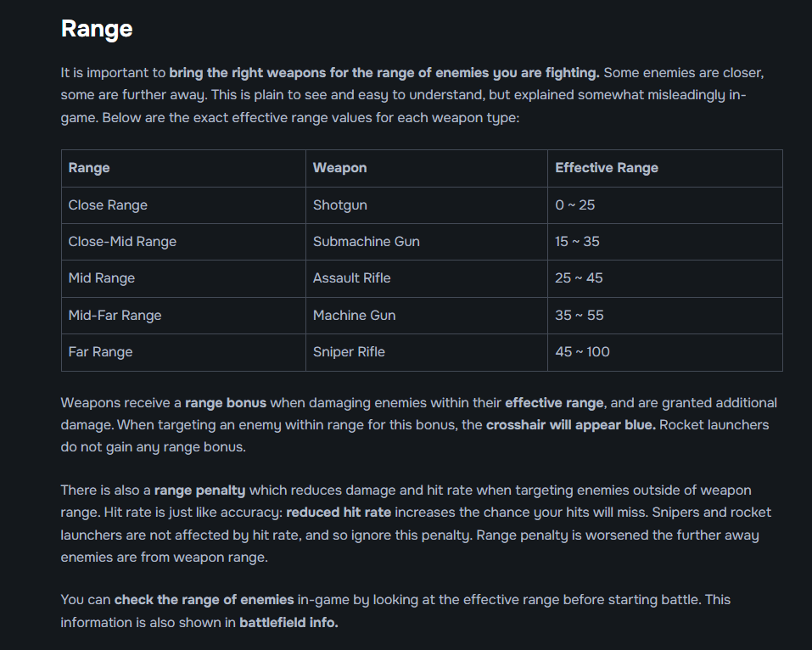812x650 pixels.
Task: Click the Close-Mid Range cell
Action: coord(122,242)
